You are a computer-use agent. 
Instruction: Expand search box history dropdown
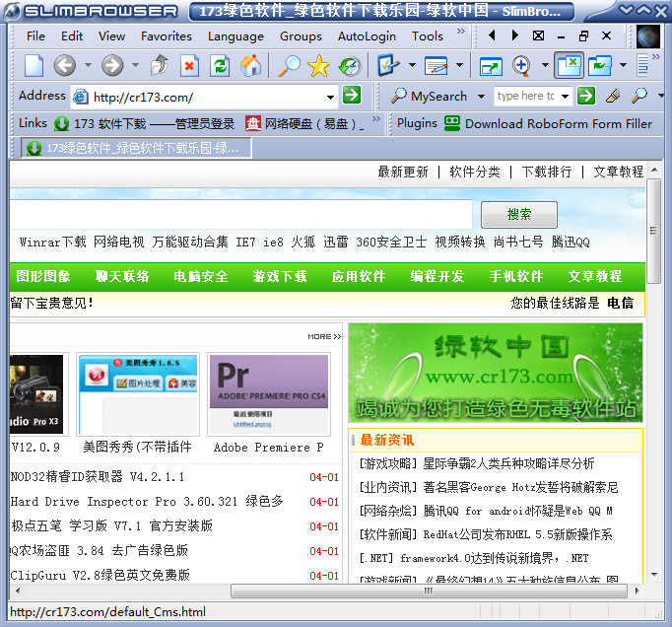pyautogui.click(x=566, y=97)
